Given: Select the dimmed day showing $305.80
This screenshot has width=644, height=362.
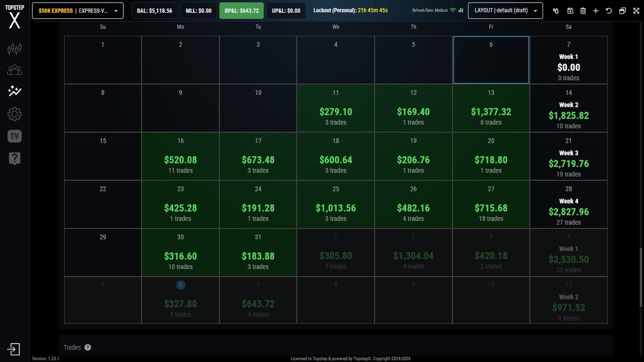Looking at the screenshot, I should [336, 252].
